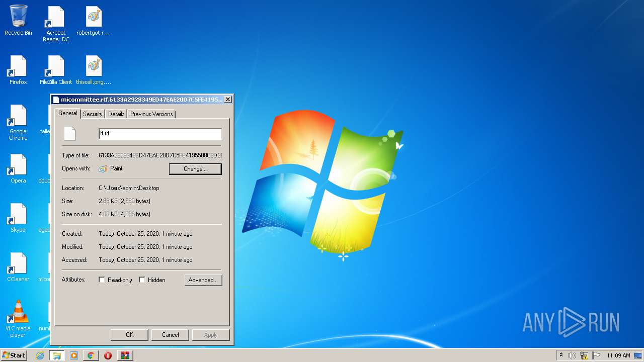Open Windows Explorer taskbar icon
Image resolution: width=644 pixels, height=362 pixels.
[x=57, y=355]
